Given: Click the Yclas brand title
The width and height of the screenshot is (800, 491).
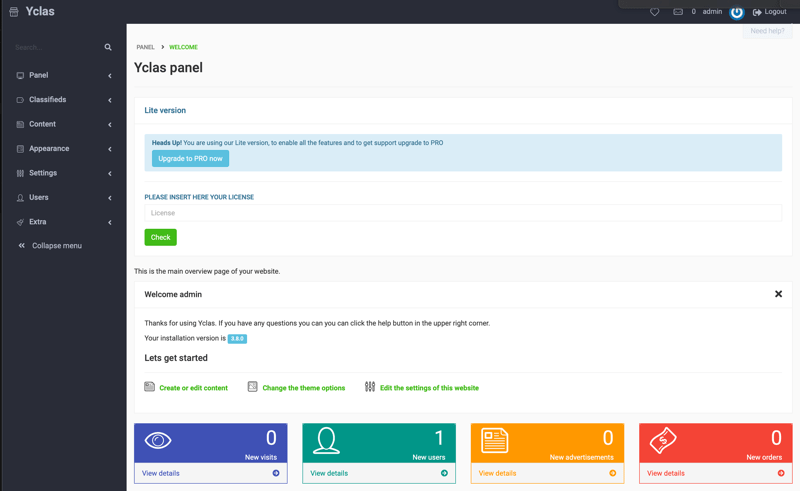Looking at the screenshot, I should click(x=40, y=11).
